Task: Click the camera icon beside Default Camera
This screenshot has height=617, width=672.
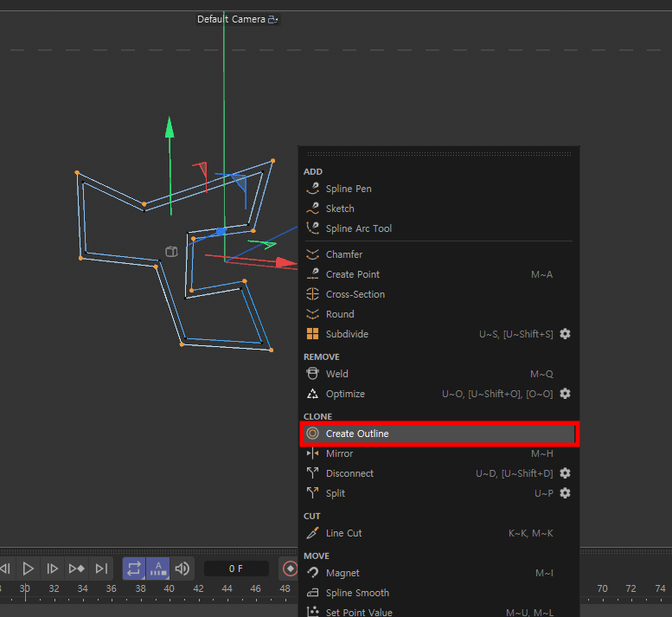Action: 273,19
